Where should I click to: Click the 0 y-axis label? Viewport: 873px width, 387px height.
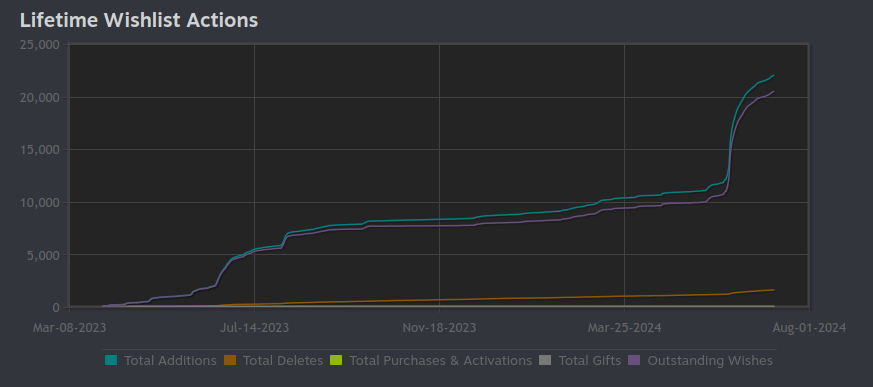click(x=56, y=307)
